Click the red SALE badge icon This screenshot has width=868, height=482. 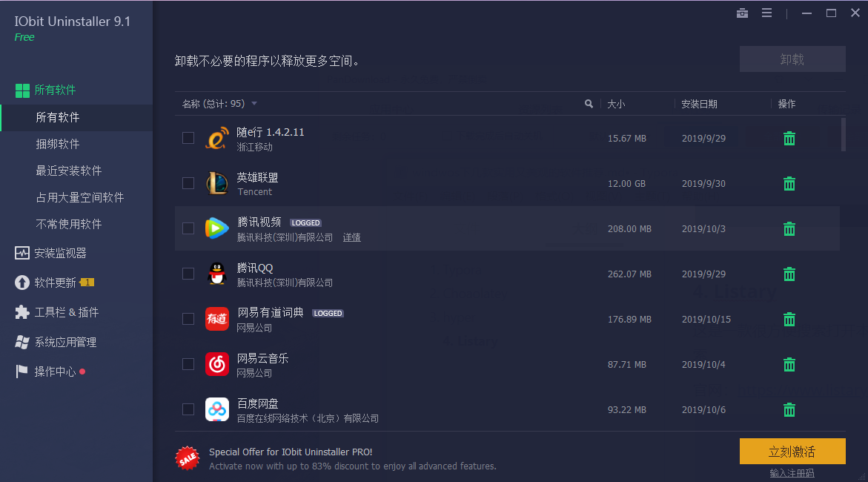pyautogui.click(x=187, y=458)
